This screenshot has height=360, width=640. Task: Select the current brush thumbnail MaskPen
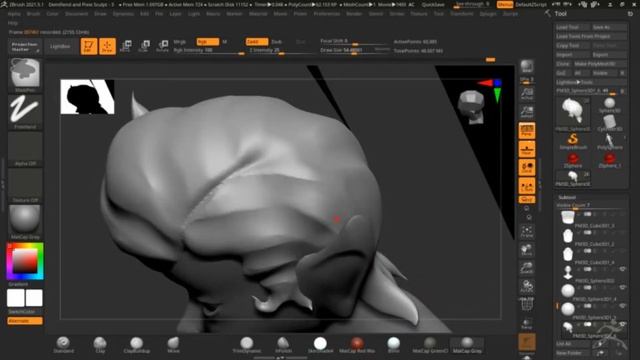click(25, 75)
